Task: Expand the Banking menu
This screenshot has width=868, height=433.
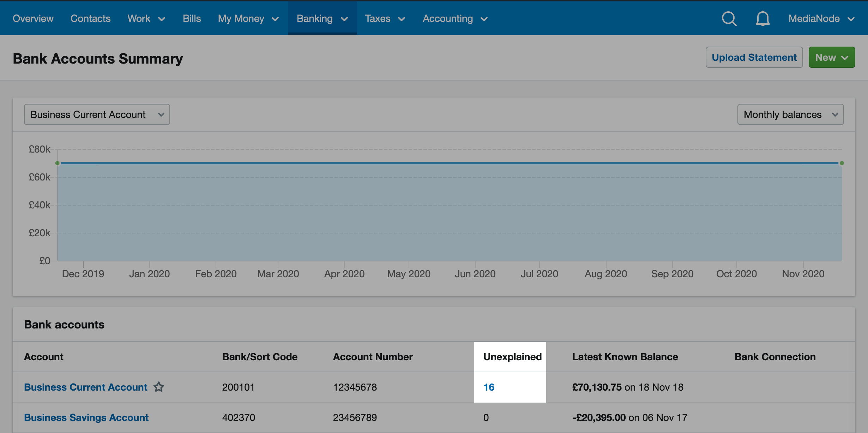Action: tap(323, 18)
